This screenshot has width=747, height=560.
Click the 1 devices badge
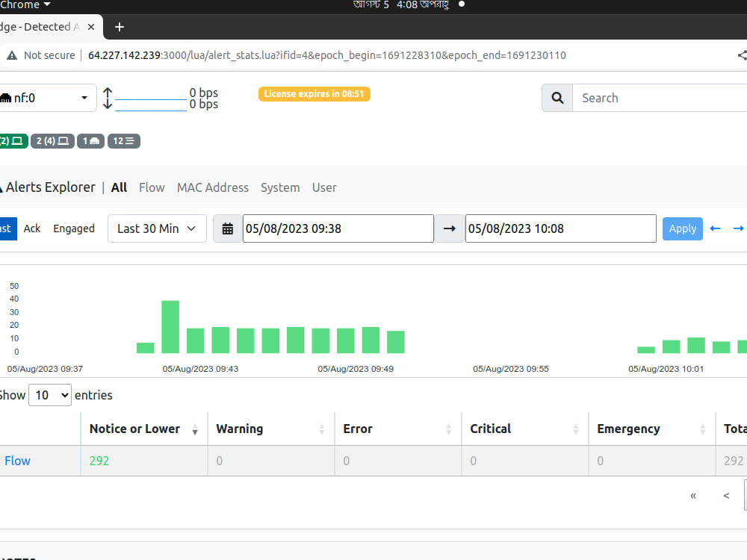point(90,141)
